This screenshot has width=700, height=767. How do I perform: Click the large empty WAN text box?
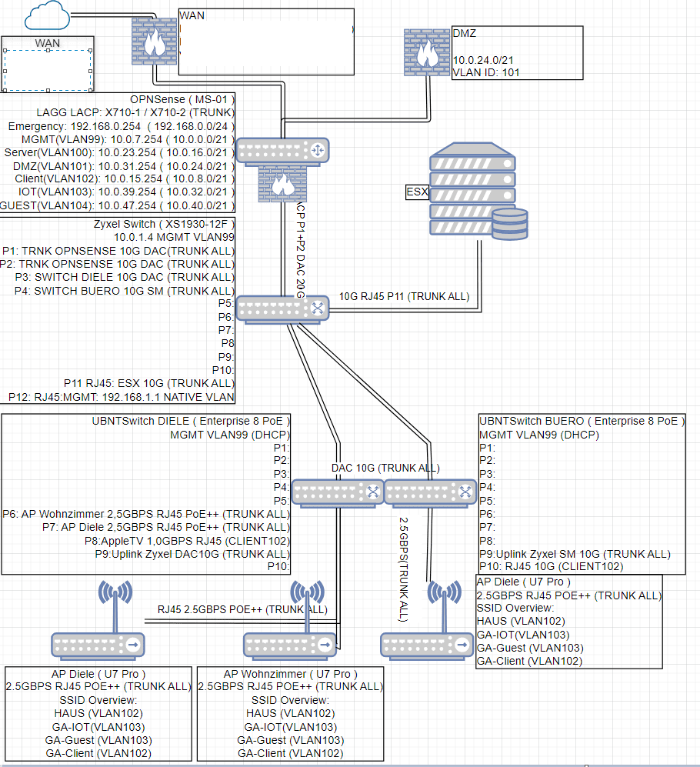coord(266,42)
